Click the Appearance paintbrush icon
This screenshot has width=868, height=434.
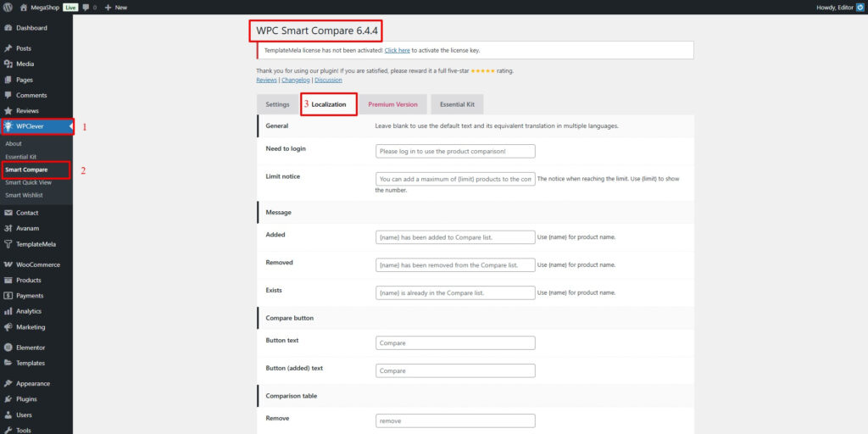pos(8,384)
